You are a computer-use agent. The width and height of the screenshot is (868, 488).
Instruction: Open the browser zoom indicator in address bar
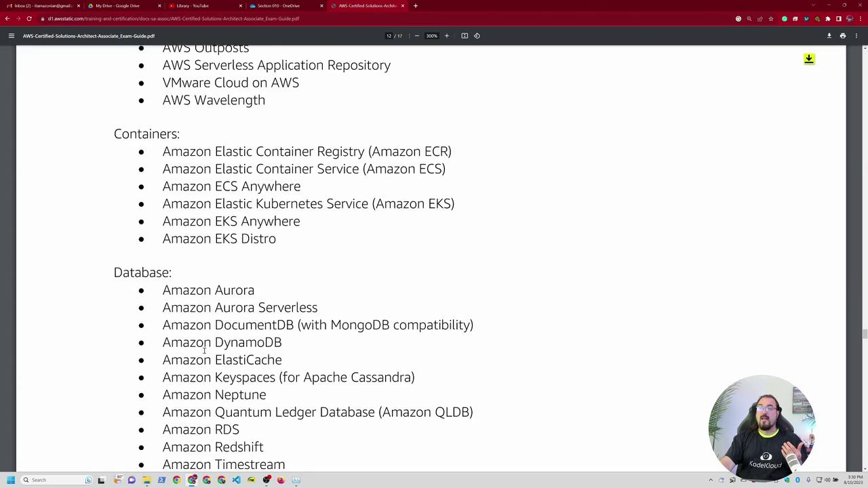749,19
